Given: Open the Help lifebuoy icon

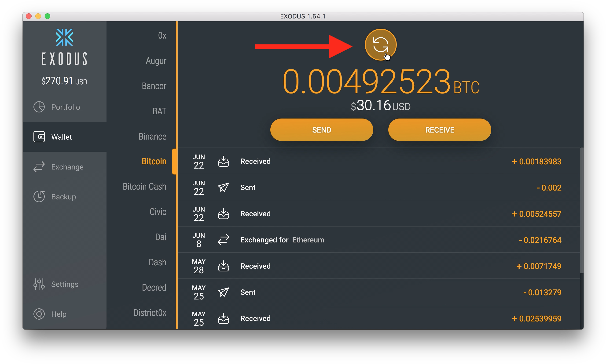Looking at the screenshot, I should [39, 314].
